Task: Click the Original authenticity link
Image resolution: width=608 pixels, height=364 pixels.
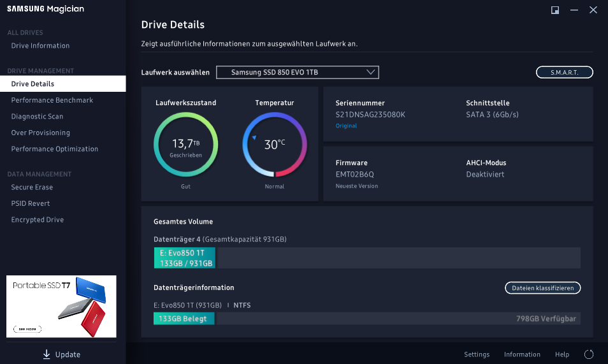Action: click(346, 126)
